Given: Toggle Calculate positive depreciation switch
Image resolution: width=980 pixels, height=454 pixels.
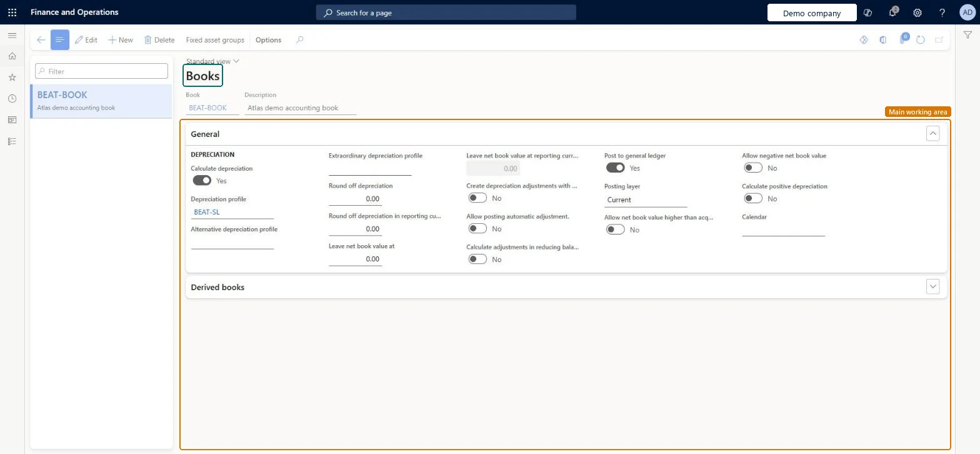Looking at the screenshot, I should (x=753, y=198).
